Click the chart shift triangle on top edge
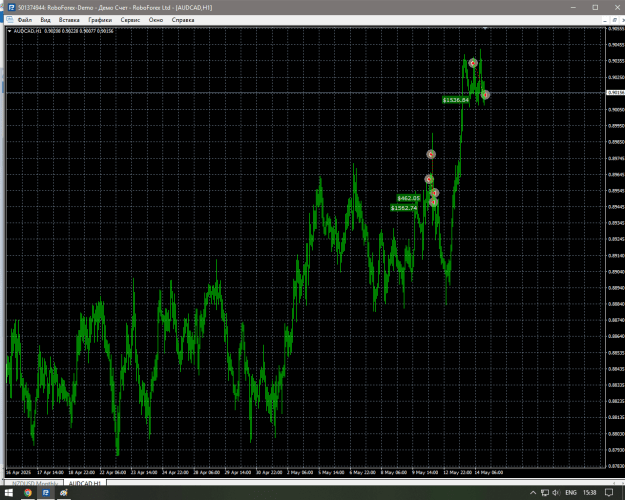Screen dimensions: 625x500 (485, 28)
